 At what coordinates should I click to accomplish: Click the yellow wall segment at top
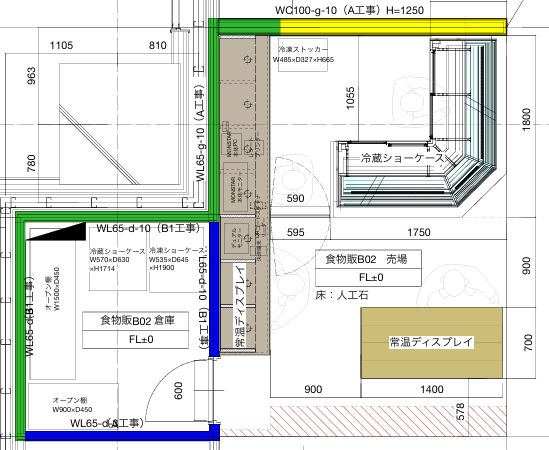(x=393, y=27)
